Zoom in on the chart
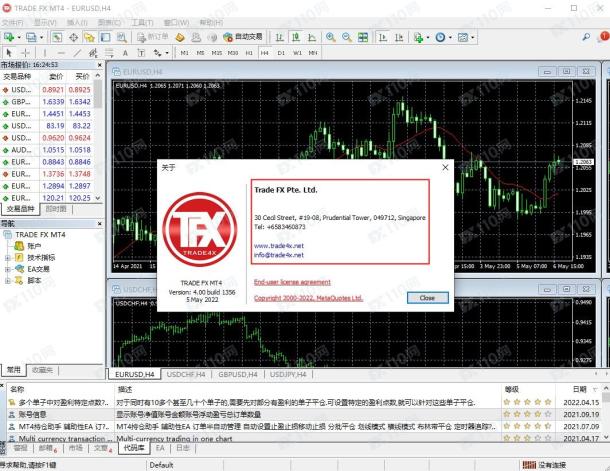 [331, 37]
